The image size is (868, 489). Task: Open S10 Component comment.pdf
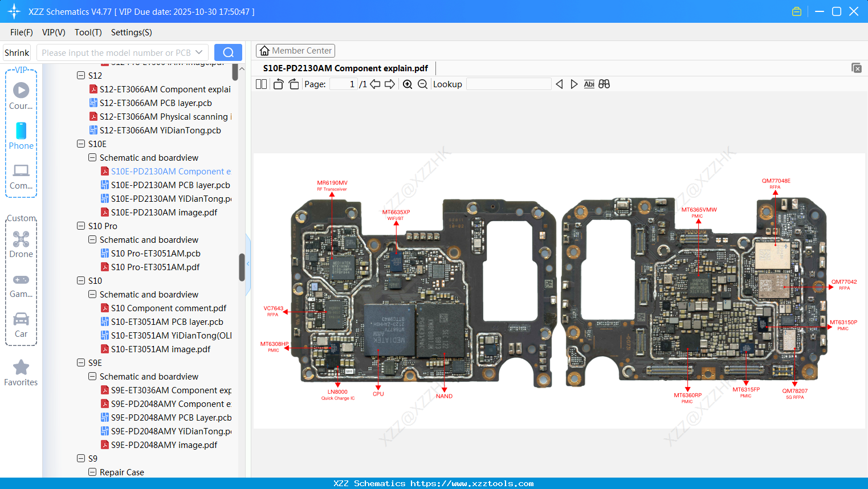[169, 308]
